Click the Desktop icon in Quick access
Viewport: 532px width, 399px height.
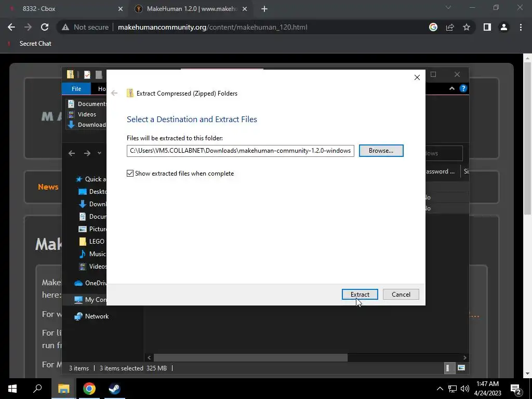(83, 192)
